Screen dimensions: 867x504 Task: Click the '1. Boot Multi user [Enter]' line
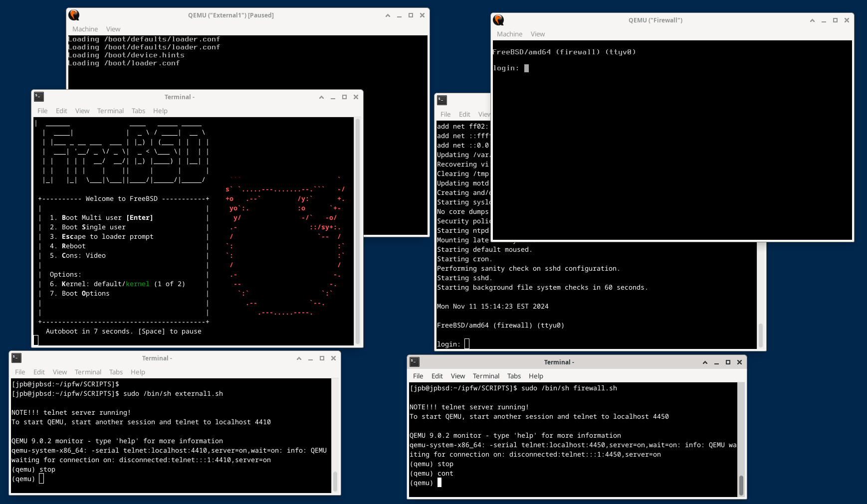pyautogui.click(x=101, y=218)
